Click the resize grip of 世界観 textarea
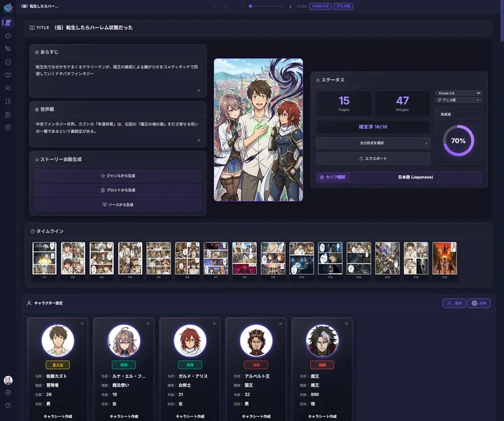The width and height of the screenshot is (504, 421). tap(199, 140)
